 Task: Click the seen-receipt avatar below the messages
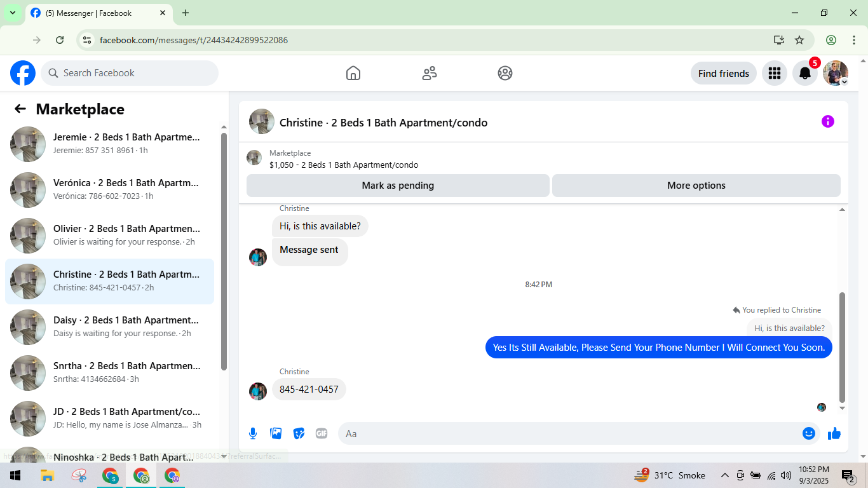point(822,407)
